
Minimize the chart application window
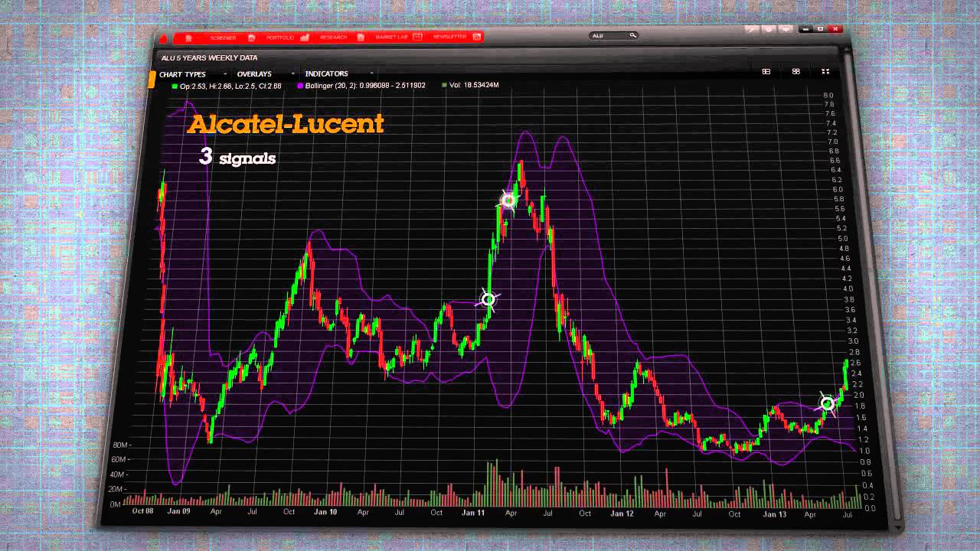coord(805,29)
